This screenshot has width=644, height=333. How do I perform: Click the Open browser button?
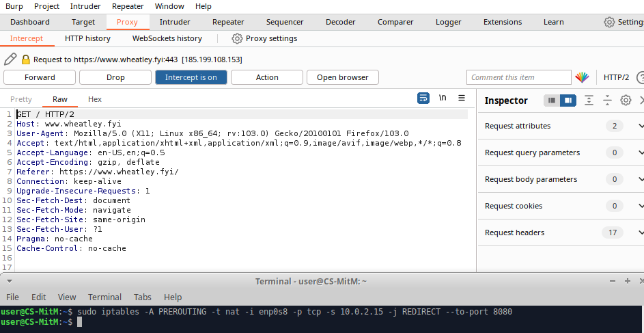tap(343, 77)
